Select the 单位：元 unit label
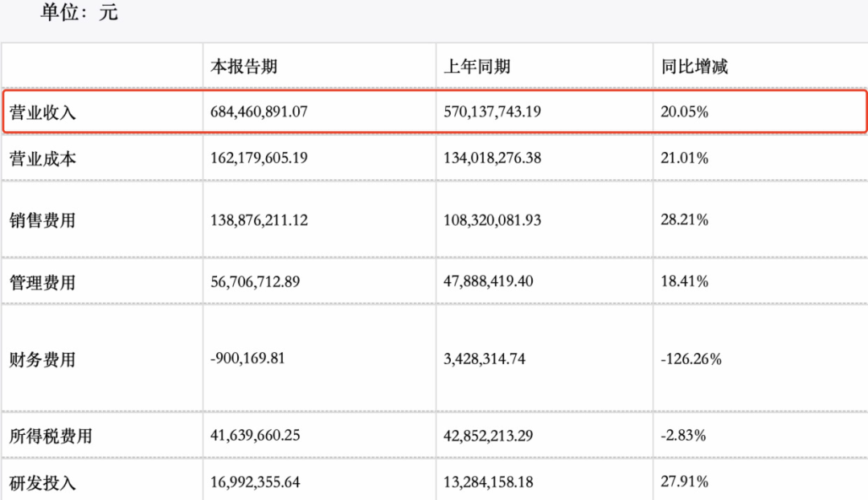Viewport: 868px width, 500px height. tap(79, 13)
